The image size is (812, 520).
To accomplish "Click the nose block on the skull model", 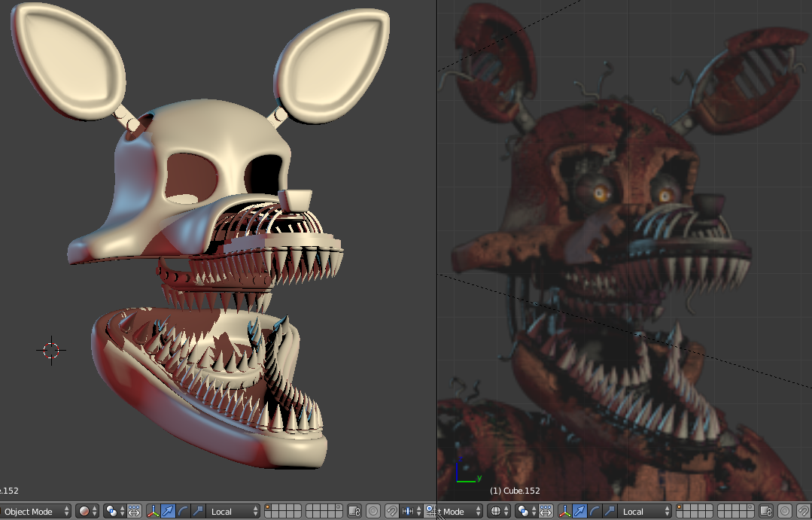I will [295, 200].
